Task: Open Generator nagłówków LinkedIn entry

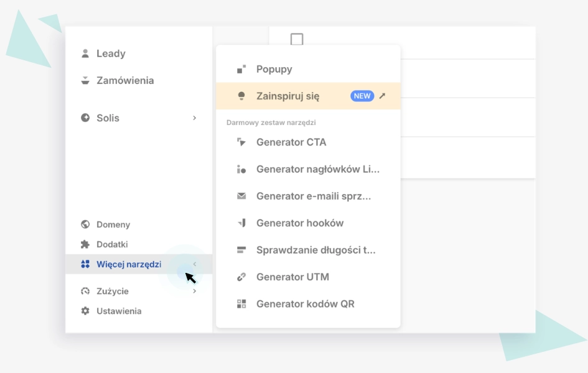Action: (317, 169)
